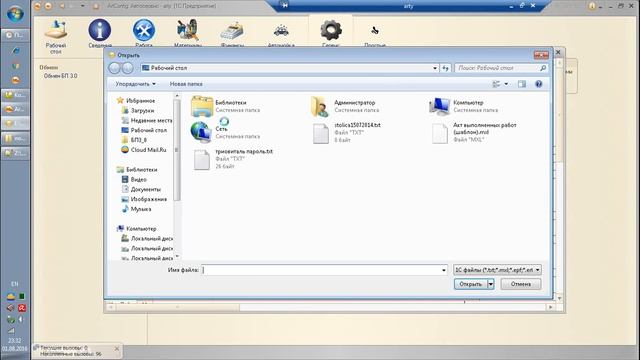This screenshot has width=640, height=360.
Task: Open the Автомойка car icon
Action: pyautogui.click(x=281, y=31)
